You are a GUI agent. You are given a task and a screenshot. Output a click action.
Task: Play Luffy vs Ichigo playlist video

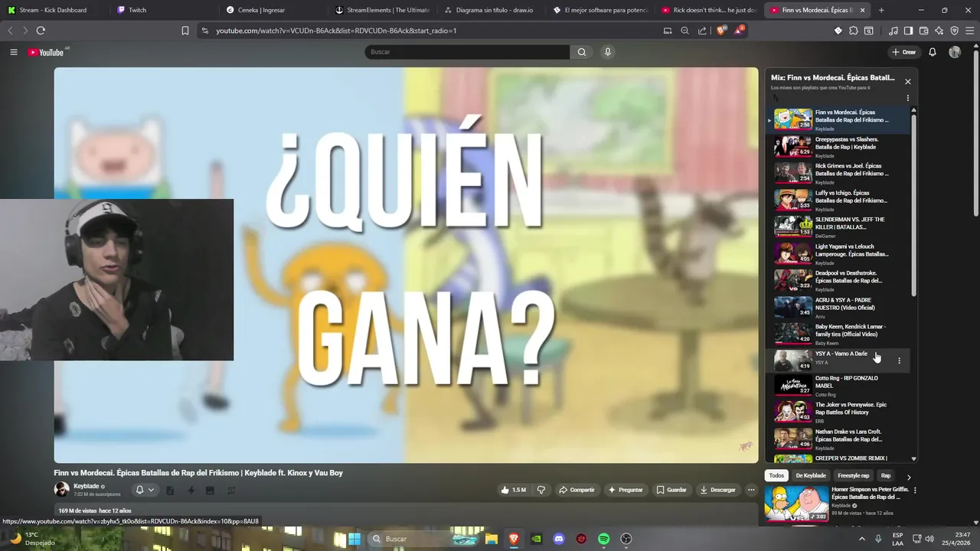tap(838, 201)
